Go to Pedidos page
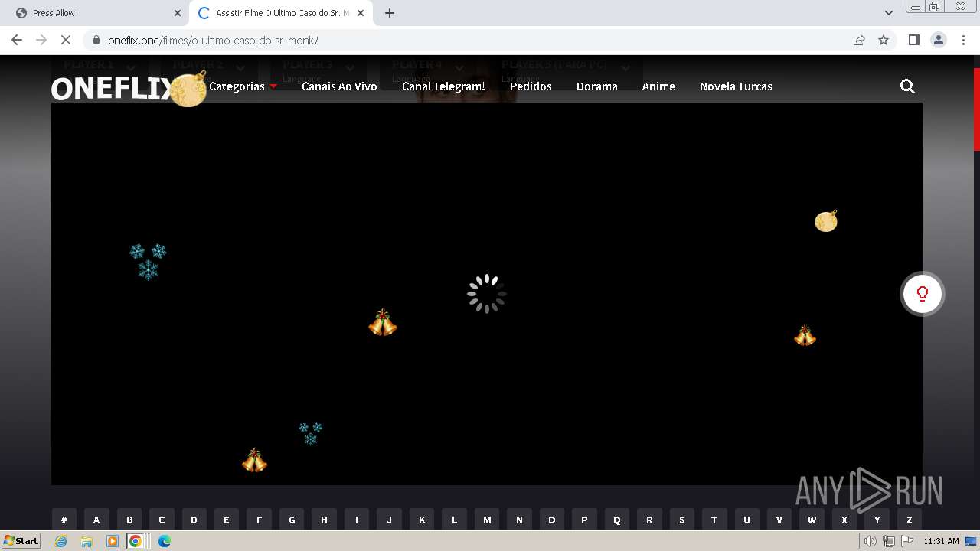 531,86
